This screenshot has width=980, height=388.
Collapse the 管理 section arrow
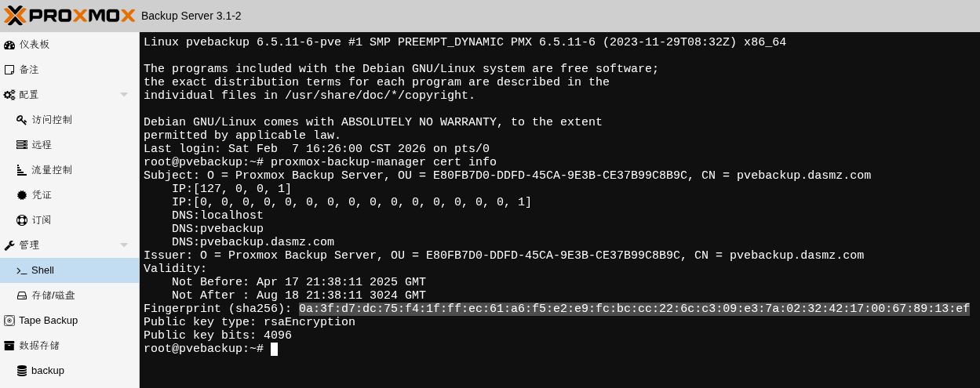[x=124, y=245]
